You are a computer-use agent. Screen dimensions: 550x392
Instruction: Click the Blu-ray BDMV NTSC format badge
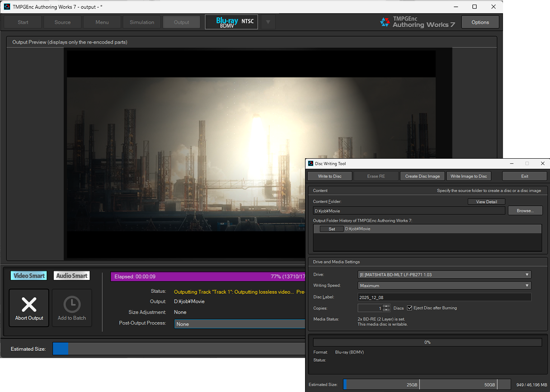click(x=231, y=22)
